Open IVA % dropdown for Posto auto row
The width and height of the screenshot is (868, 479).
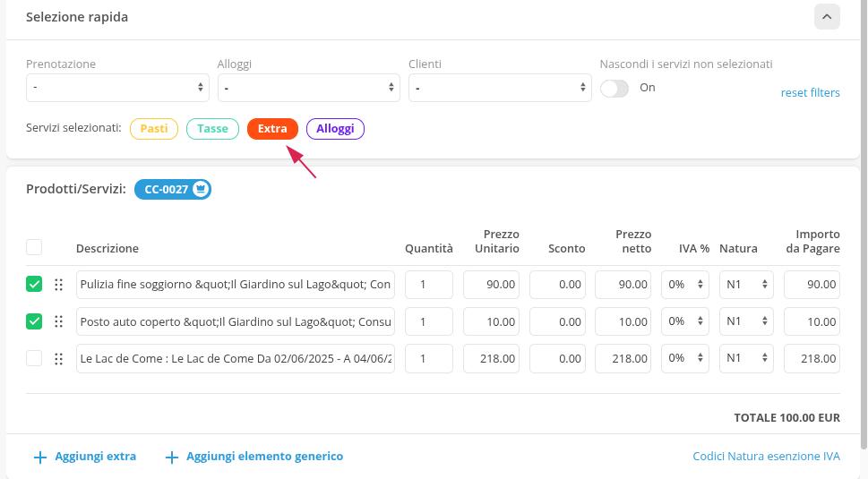pyautogui.click(x=684, y=321)
